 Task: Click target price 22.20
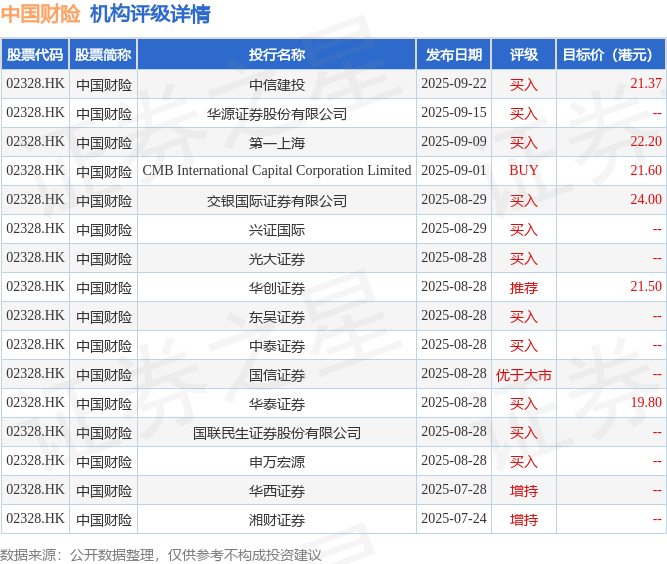tap(646, 141)
